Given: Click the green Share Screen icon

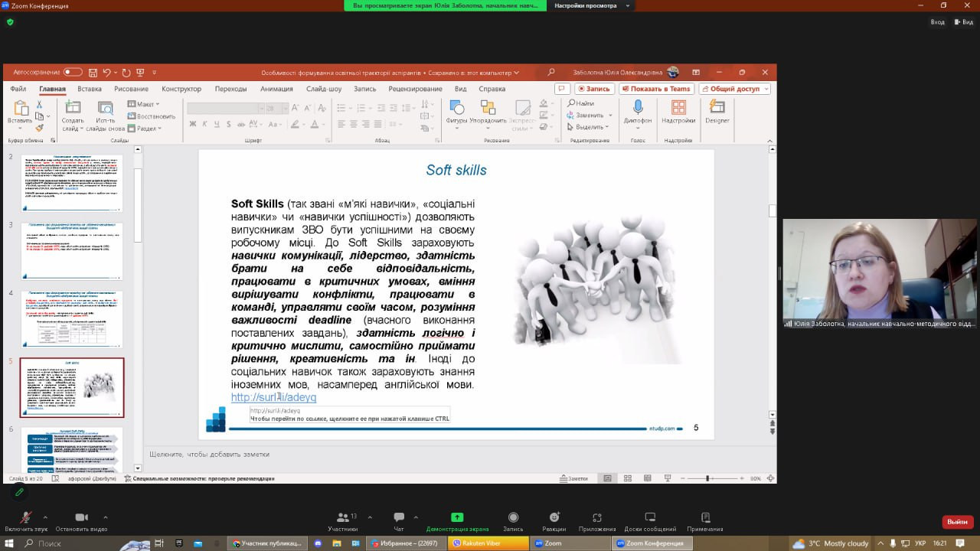Looking at the screenshot, I should tap(457, 518).
